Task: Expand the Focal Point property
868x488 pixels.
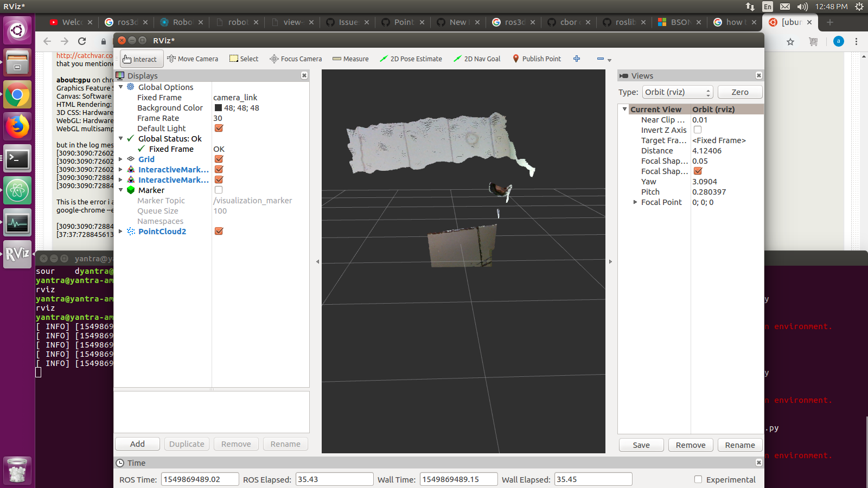Action: 635,202
